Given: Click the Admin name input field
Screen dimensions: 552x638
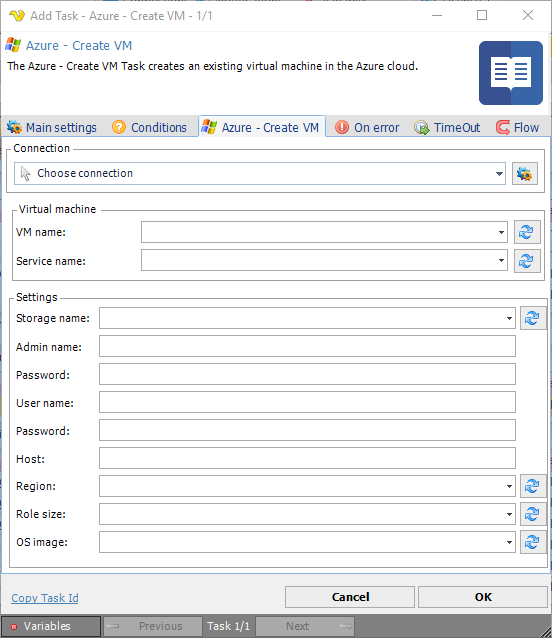Looking at the screenshot, I should click(x=307, y=346).
